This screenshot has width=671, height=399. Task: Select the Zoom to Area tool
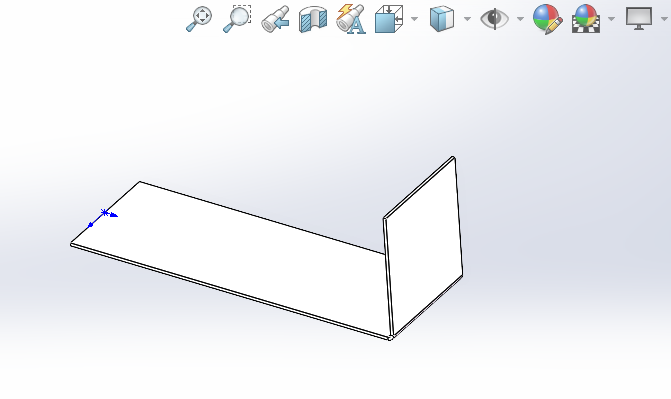237,18
